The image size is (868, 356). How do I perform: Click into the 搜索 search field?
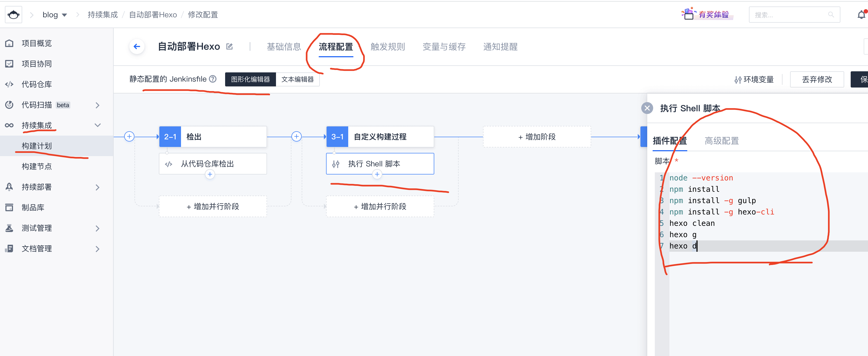pos(790,15)
